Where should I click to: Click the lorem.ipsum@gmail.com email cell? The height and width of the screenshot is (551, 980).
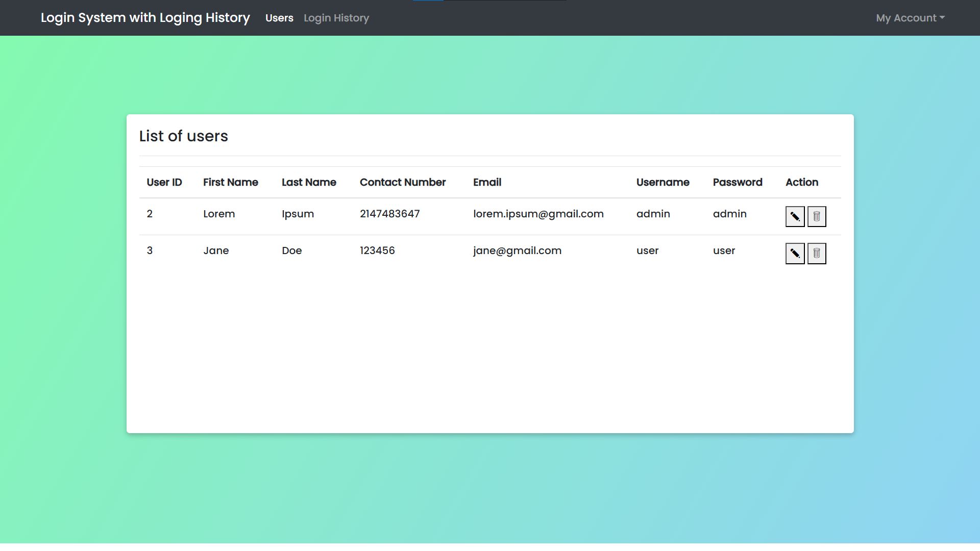tap(538, 214)
